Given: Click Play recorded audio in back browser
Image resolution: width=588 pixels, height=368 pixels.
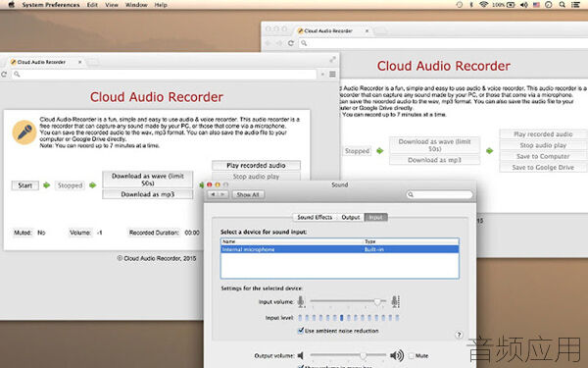Looking at the screenshot, I should pos(543,134).
